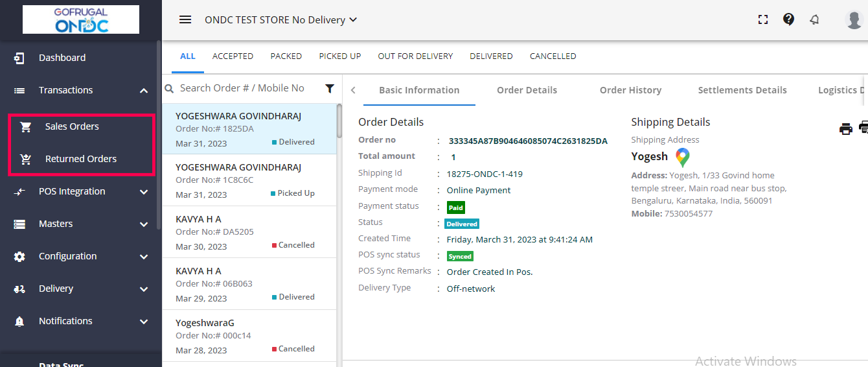The width and height of the screenshot is (868, 367).
Task: Click the hamburger menu icon
Action: [185, 19]
